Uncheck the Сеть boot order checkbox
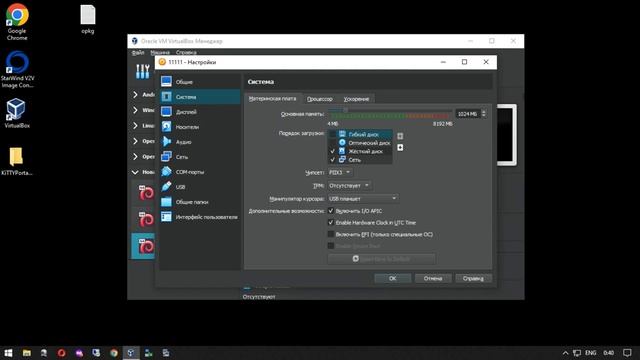640x360 pixels. pyautogui.click(x=332, y=160)
